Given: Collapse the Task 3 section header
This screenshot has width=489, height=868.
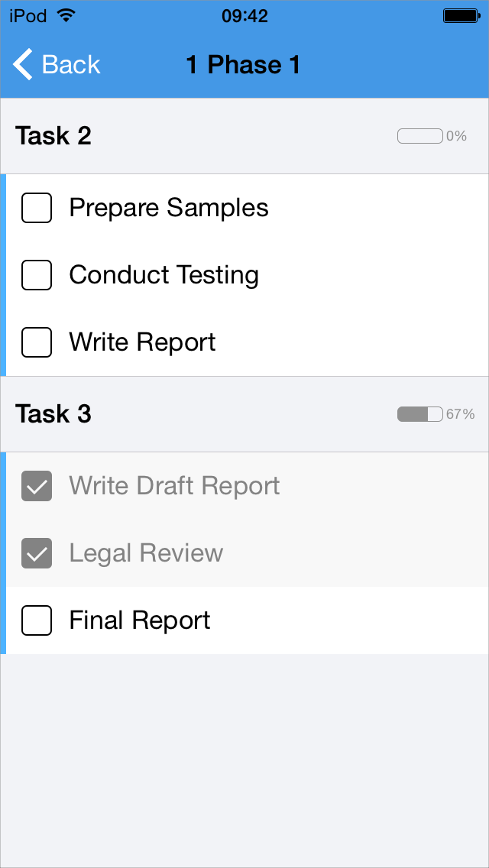Looking at the screenshot, I should tap(53, 414).
